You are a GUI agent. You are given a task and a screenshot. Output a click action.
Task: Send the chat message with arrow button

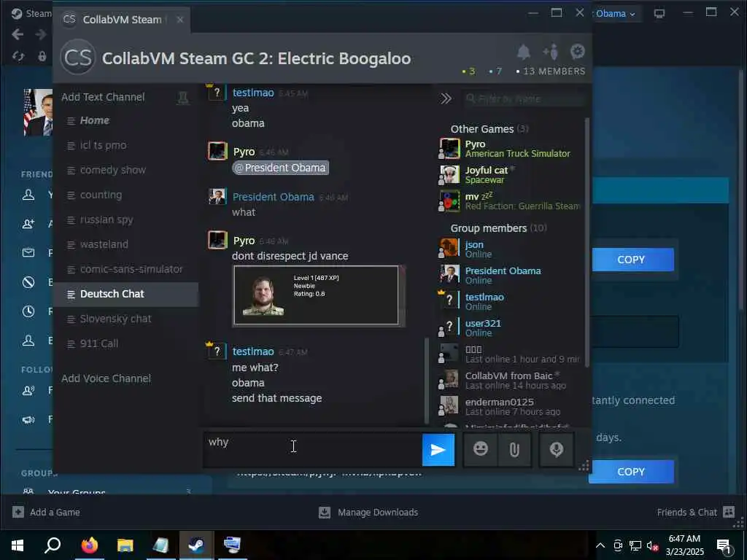438,449
